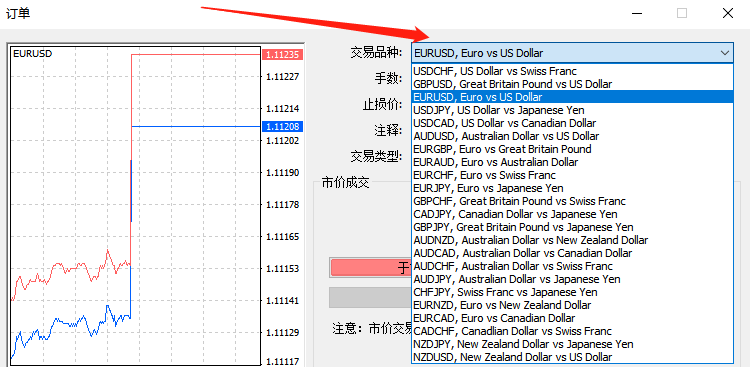750x367 pixels.
Task: Select USDCAD from the symbol list
Action: click(572, 123)
